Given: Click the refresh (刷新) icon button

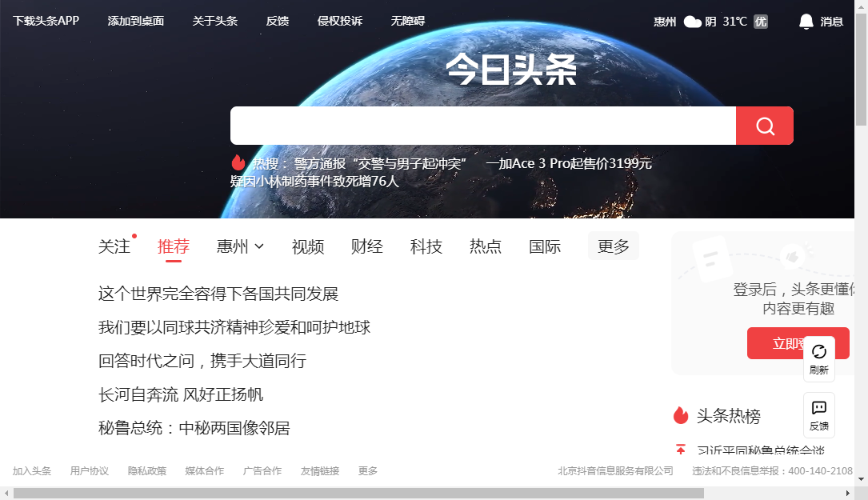Looking at the screenshot, I should 818,358.
